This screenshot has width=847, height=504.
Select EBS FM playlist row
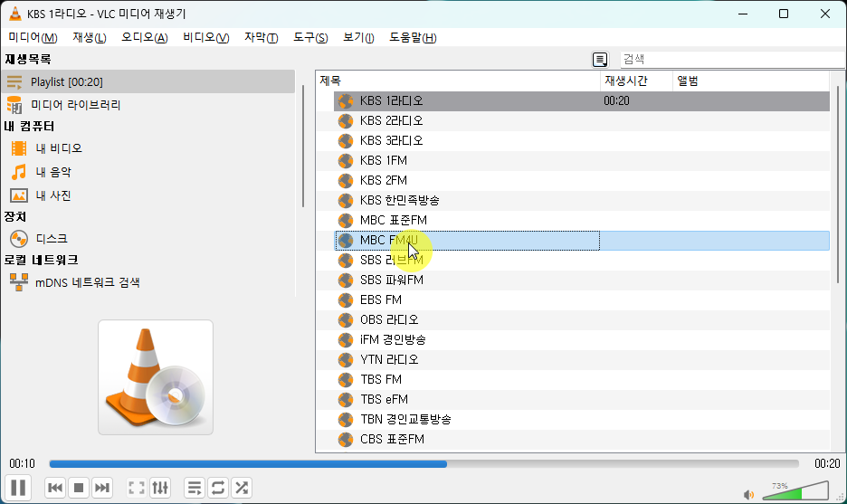coord(582,300)
